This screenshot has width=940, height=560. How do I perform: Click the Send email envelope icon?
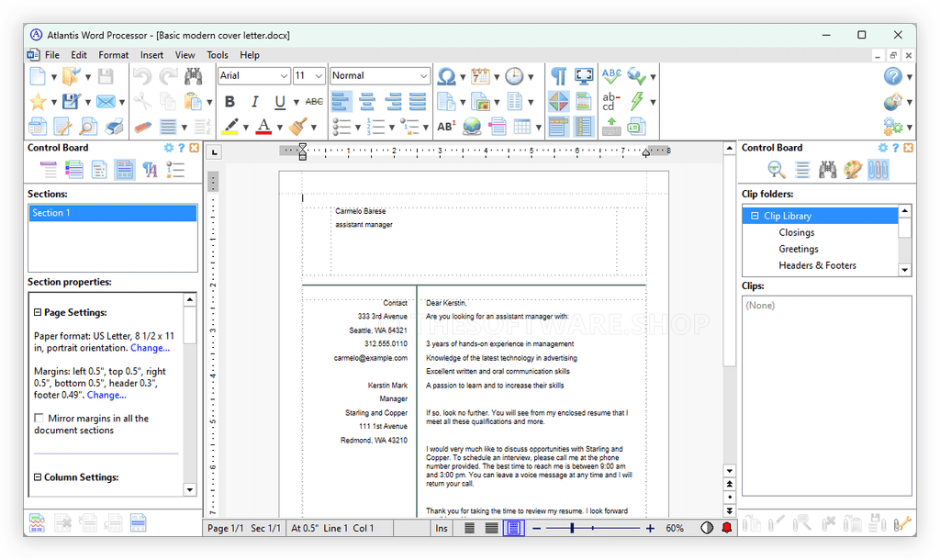(x=106, y=101)
